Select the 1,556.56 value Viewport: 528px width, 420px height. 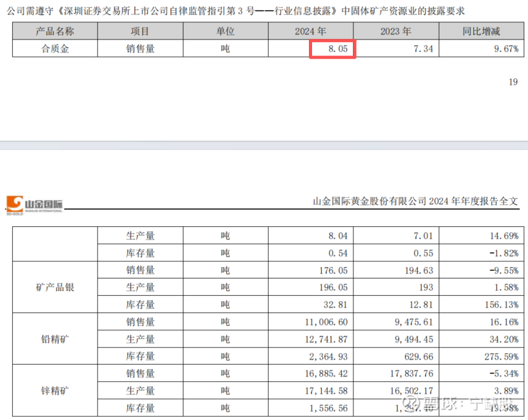pos(328,408)
